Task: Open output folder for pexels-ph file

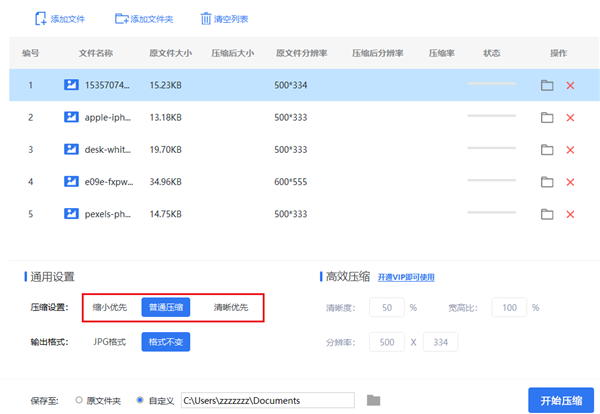Action: (547, 214)
